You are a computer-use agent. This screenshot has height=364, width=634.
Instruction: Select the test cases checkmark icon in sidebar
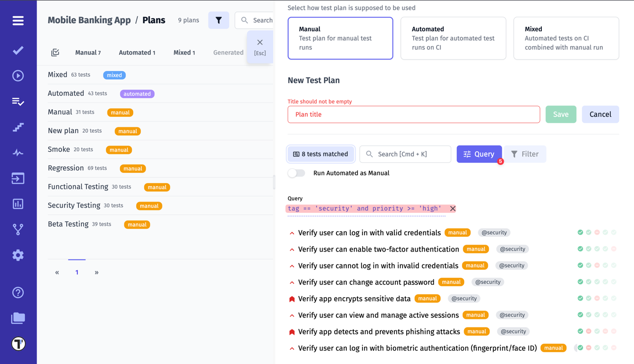(18, 50)
